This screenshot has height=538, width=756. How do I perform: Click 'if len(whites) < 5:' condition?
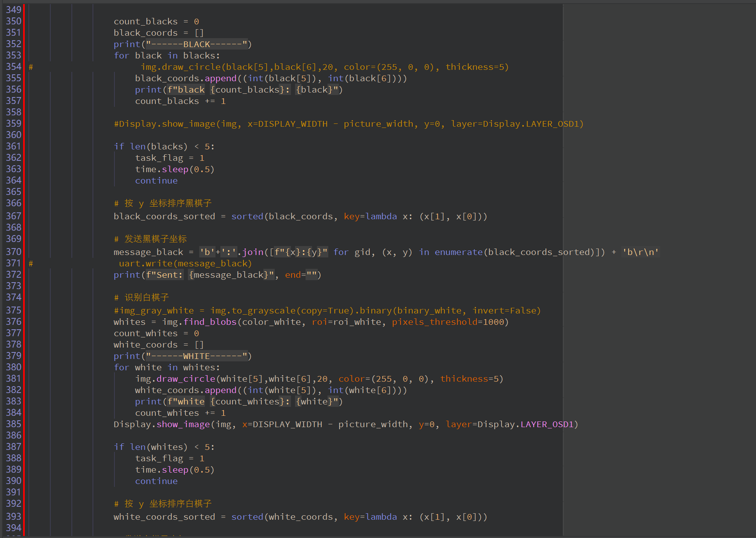coord(164,447)
